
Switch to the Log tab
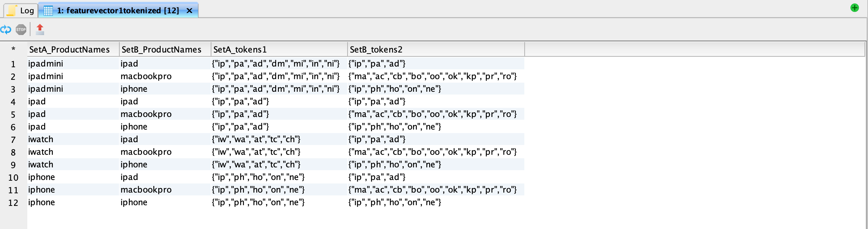click(21, 11)
